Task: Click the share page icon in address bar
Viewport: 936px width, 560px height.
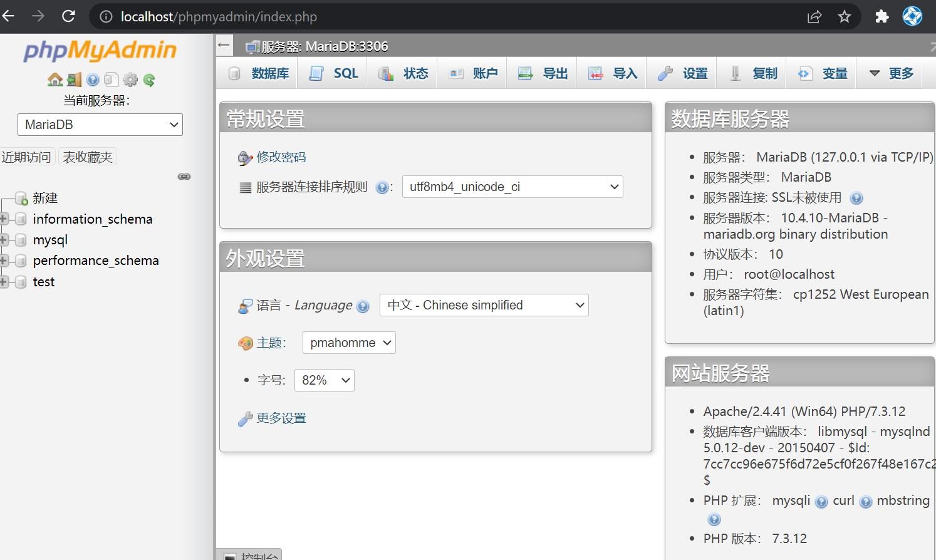Action: click(x=814, y=16)
